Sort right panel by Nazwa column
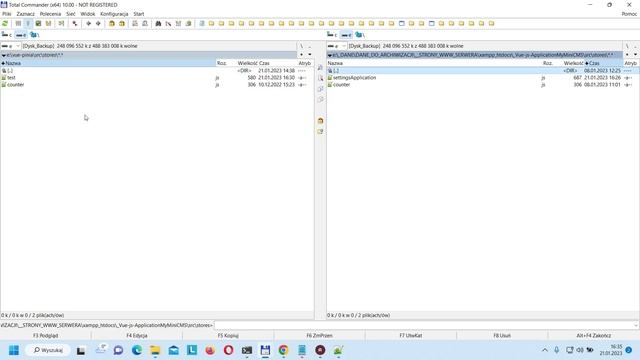The height and width of the screenshot is (360, 640). [x=434, y=63]
